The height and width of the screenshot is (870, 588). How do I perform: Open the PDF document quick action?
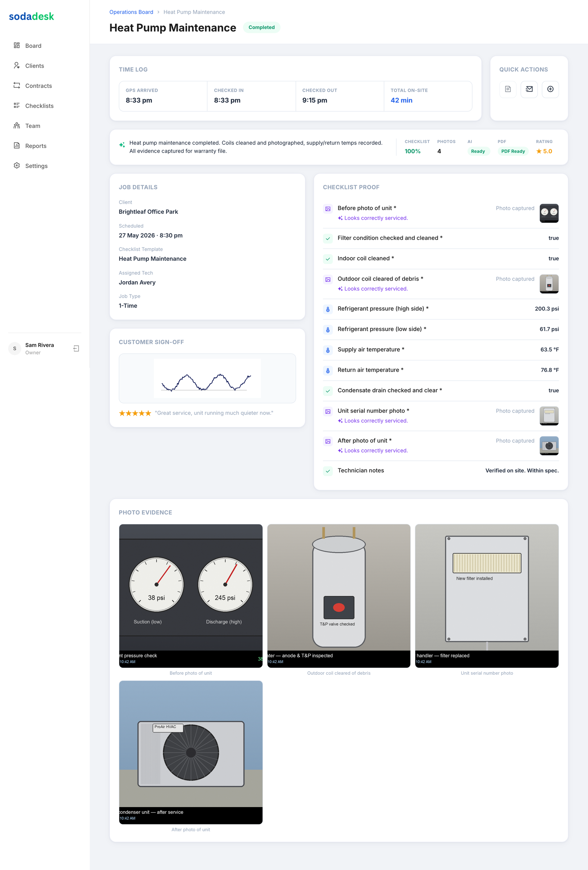pyautogui.click(x=508, y=89)
